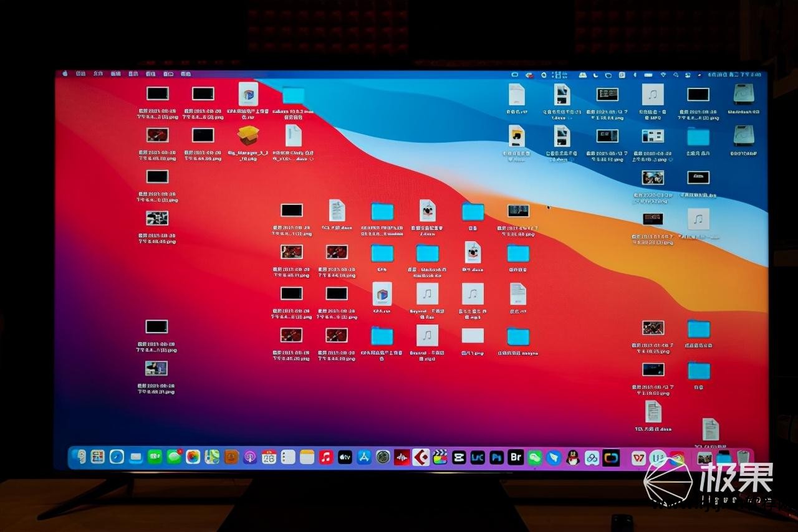798x532 pixels.
Task: Open Messages with the red badge
Action: click(x=174, y=457)
